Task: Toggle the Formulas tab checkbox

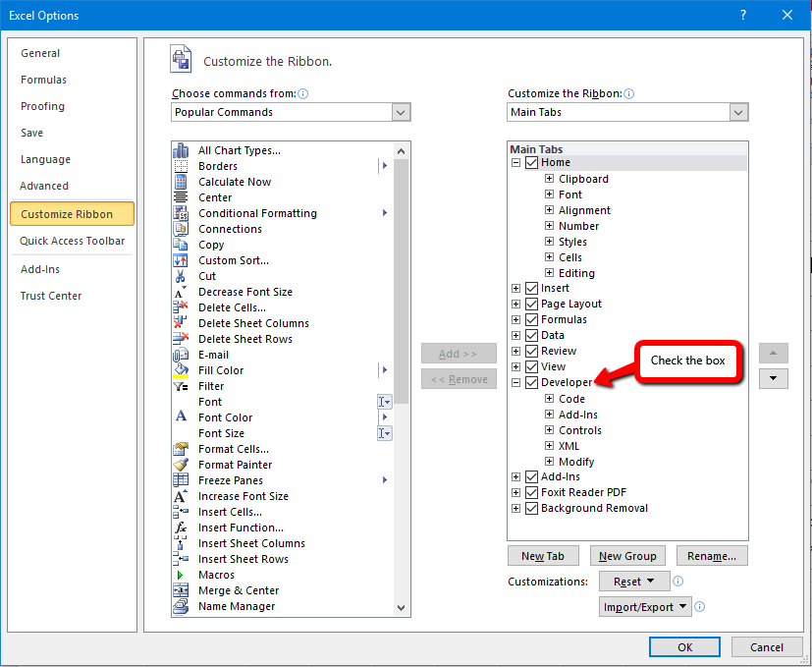Action: click(x=531, y=320)
